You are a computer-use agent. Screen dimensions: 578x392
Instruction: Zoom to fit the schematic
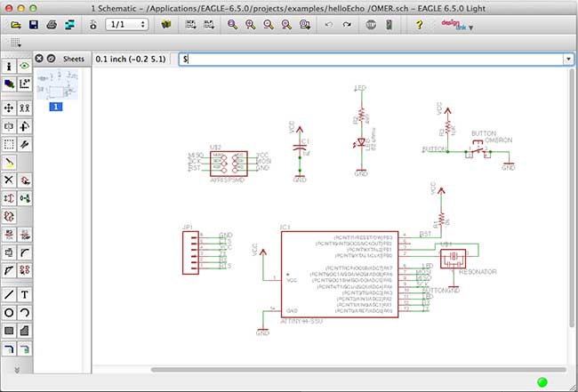pos(233,25)
